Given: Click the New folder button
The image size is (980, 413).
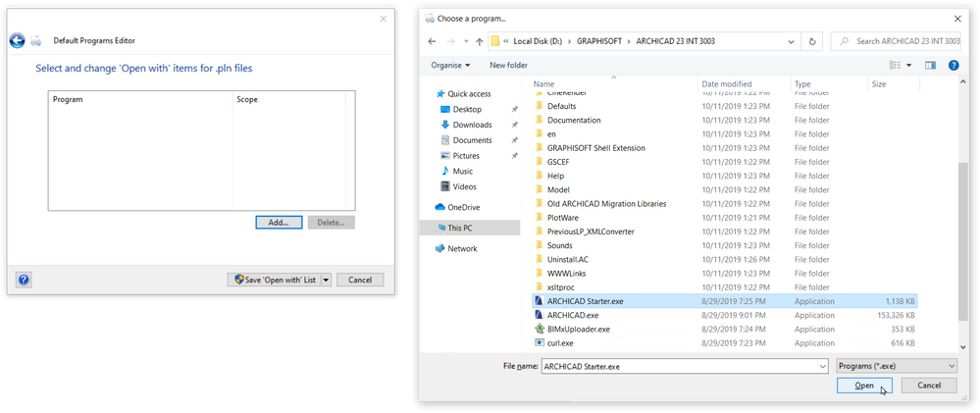Looking at the screenshot, I should pos(508,65).
